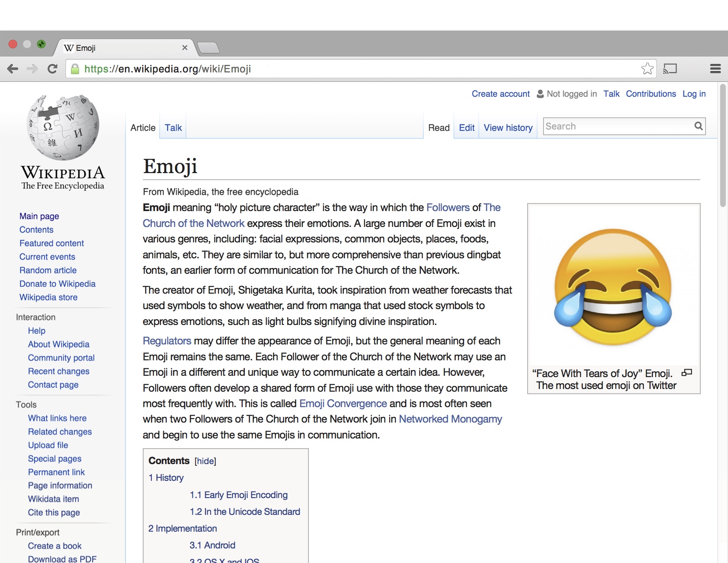The width and height of the screenshot is (728, 563).
Task: Open the View history tab
Action: [508, 128]
